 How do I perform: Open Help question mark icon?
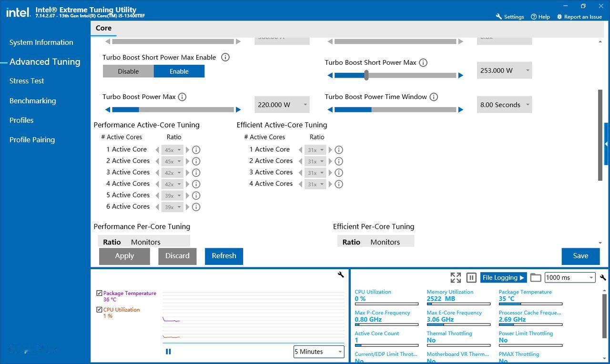point(534,17)
